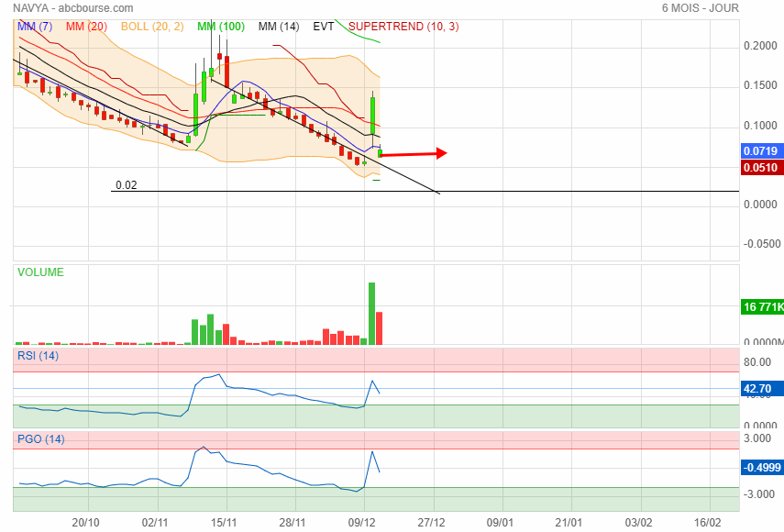This screenshot has width=784, height=532.
Task: Click the tall red volume bar at the end
Action: pyautogui.click(x=379, y=328)
